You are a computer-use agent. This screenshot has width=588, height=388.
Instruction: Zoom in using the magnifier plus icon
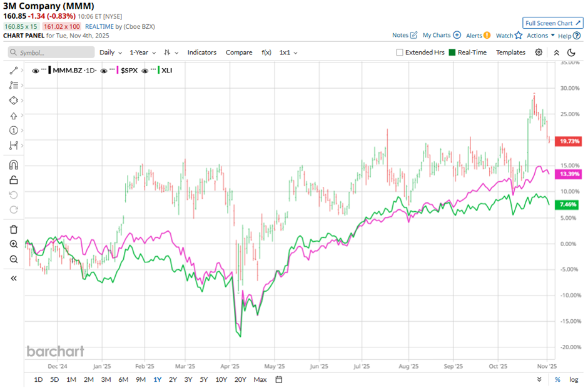tap(13, 244)
